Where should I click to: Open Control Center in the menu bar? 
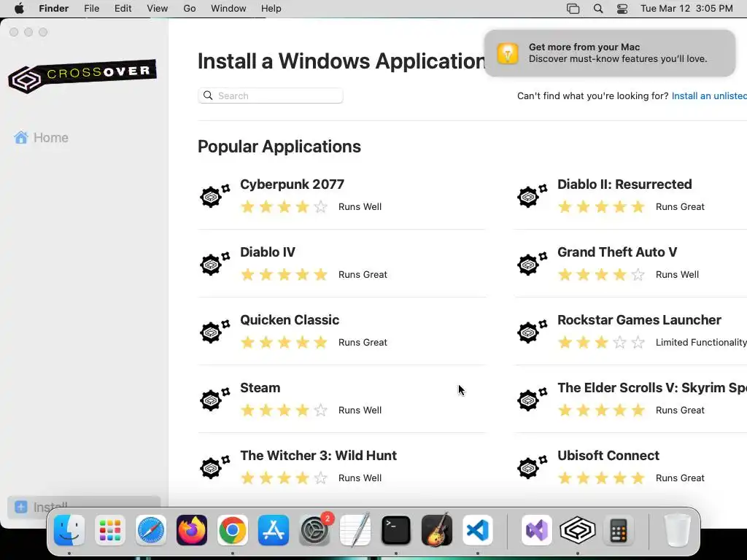point(622,9)
